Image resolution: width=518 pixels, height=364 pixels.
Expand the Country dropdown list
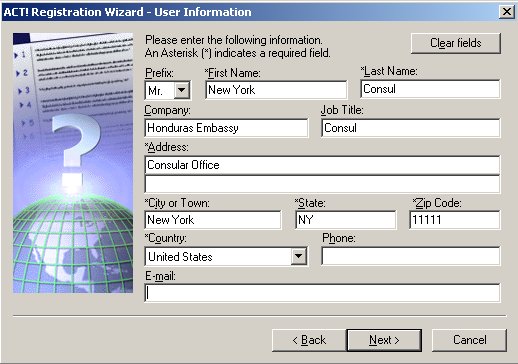298,256
